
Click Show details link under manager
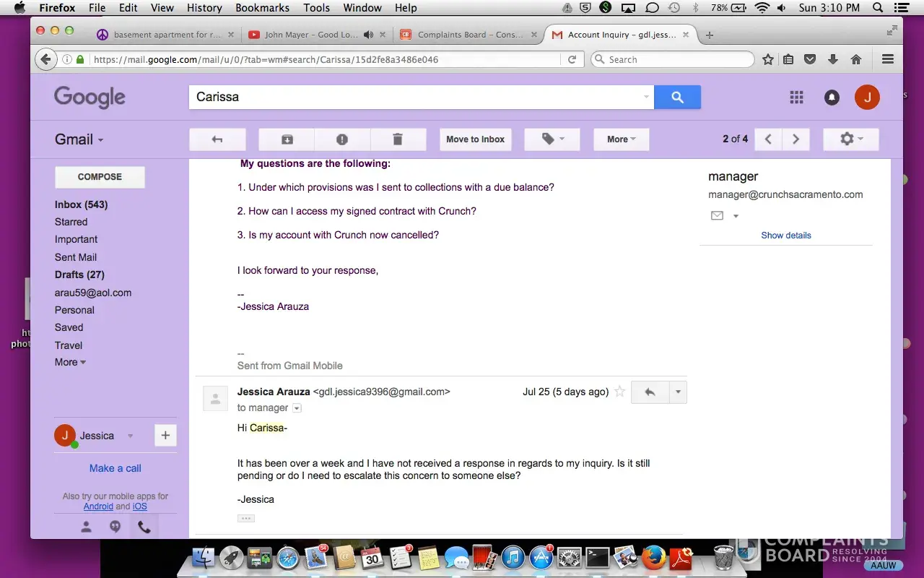click(785, 236)
